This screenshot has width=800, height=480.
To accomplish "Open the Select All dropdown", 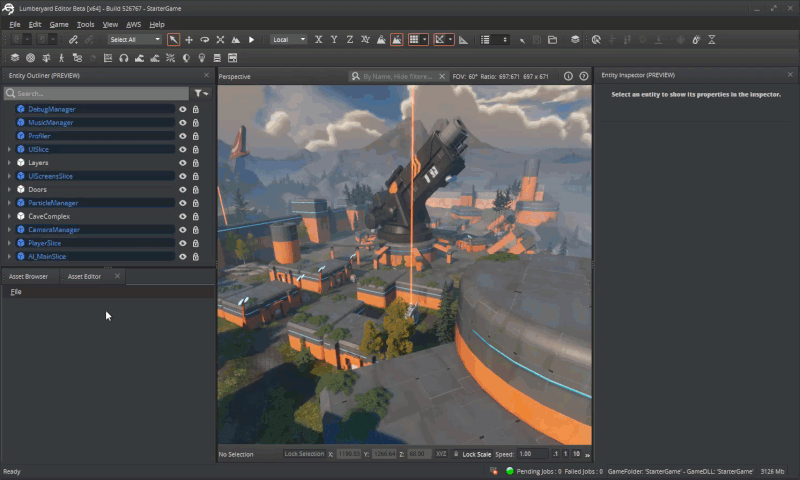I will (134, 40).
